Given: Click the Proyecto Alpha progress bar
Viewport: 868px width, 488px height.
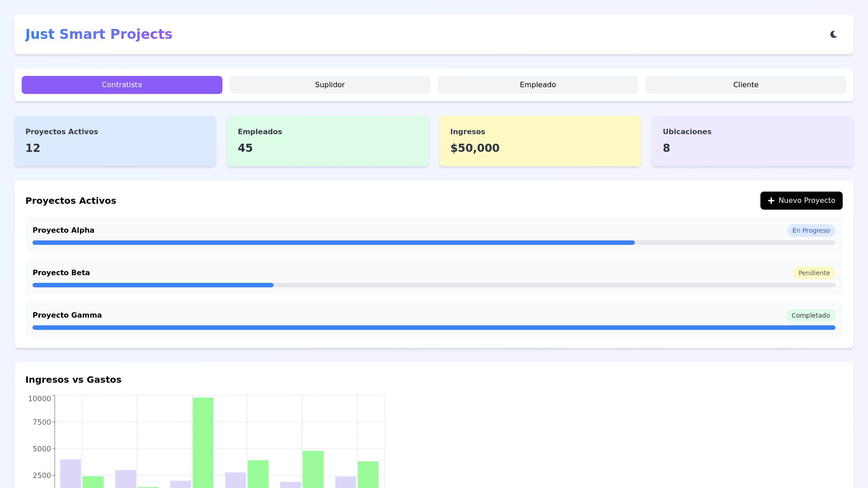Looking at the screenshot, I should pos(433,243).
